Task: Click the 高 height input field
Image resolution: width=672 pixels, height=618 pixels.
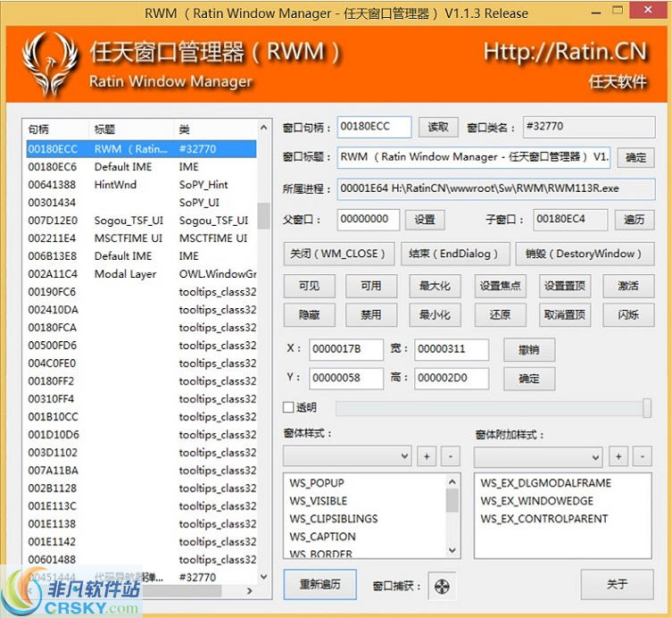Action: 452,379
